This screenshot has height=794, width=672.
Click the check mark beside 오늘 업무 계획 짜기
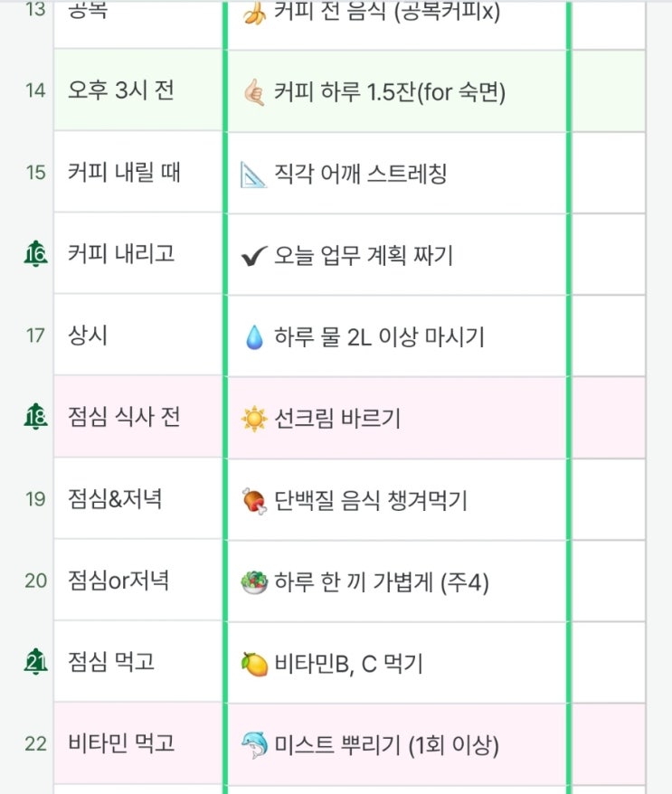(x=253, y=256)
